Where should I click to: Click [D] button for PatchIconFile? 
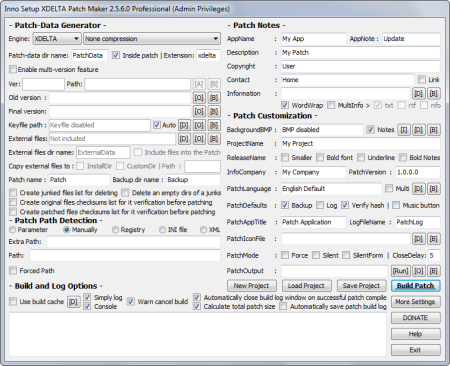click(418, 239)
